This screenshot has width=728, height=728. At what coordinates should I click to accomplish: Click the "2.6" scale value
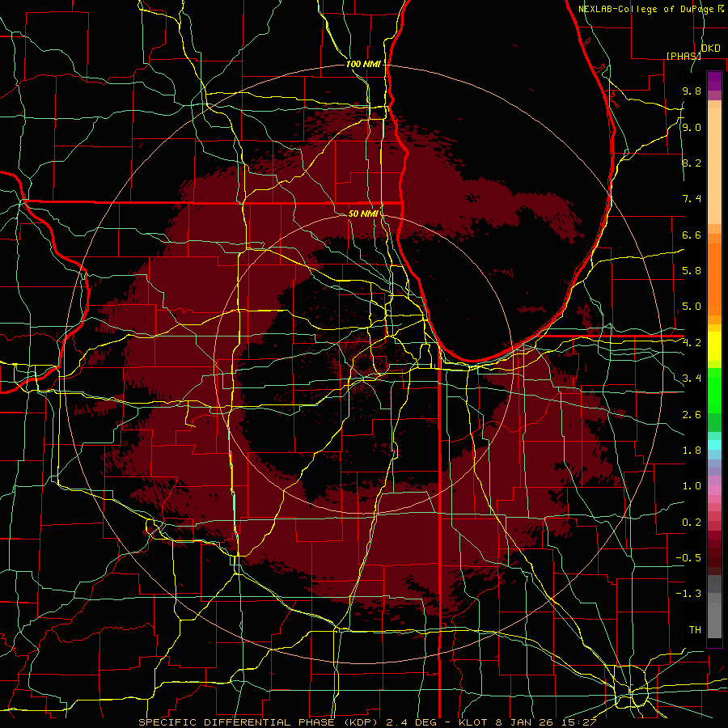(x=692, y=415)
